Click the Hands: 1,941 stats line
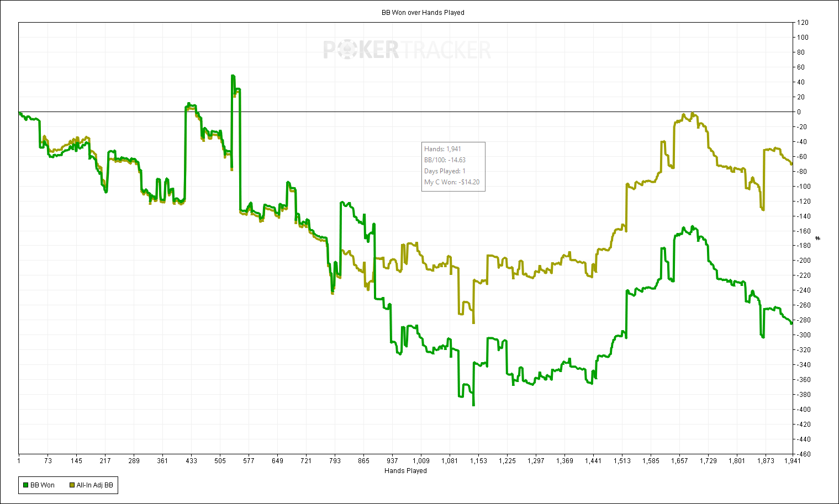The image size is (839, 504). point(442,149)
